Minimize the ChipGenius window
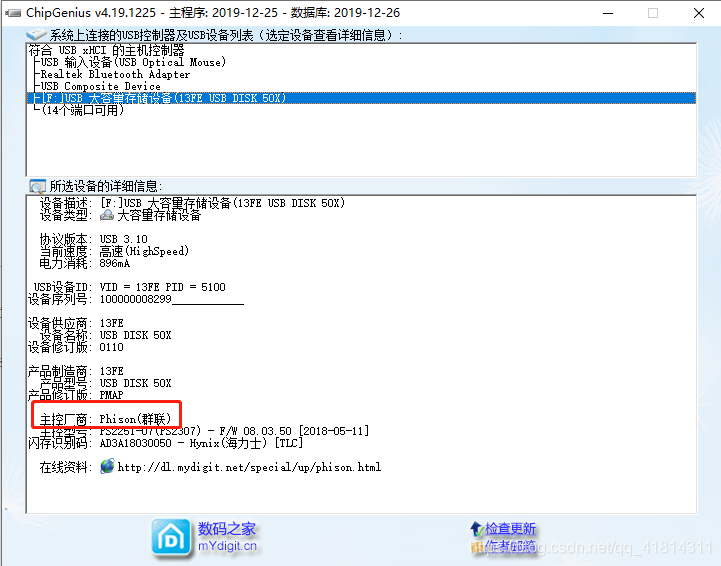The image size is (721, 566). click(608, 13)
